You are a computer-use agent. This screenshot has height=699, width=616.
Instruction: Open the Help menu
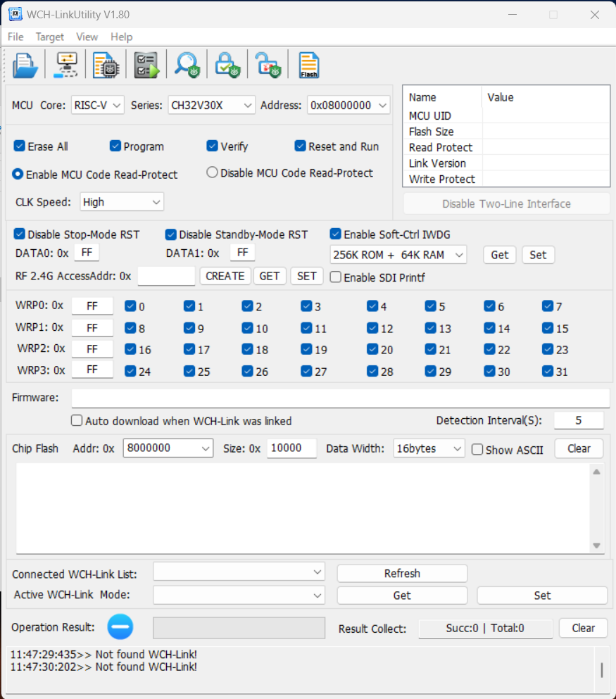coord(121,37)
